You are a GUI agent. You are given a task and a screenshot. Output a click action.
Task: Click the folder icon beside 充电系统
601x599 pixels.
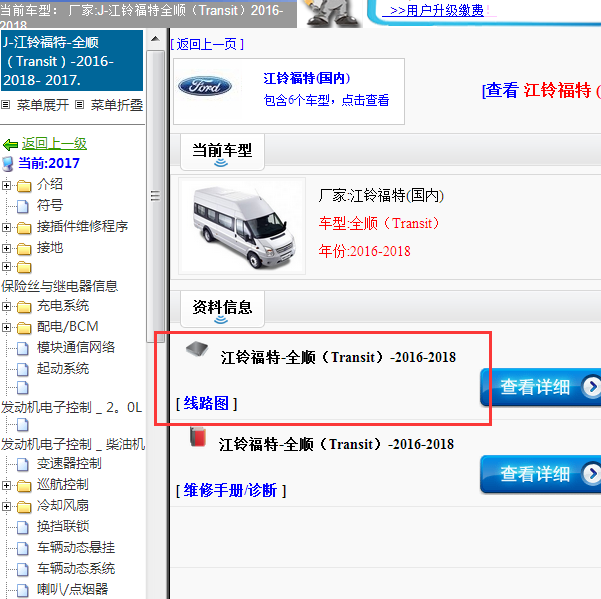[x=24, y=307]
